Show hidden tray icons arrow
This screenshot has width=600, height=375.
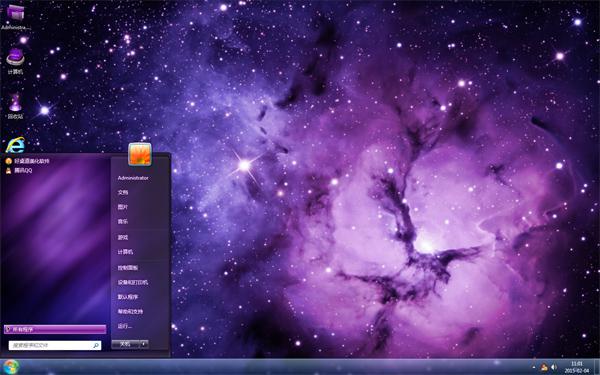point(534,368)
